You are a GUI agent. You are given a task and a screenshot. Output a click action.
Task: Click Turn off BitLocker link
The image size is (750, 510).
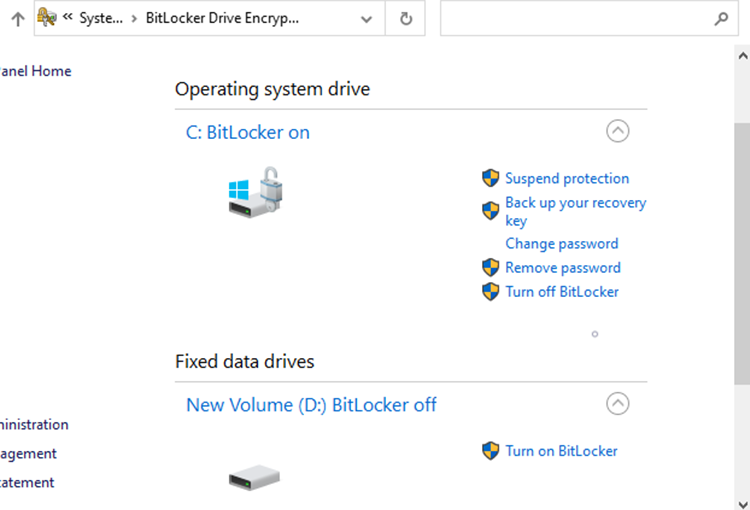[x=562, y=291]
